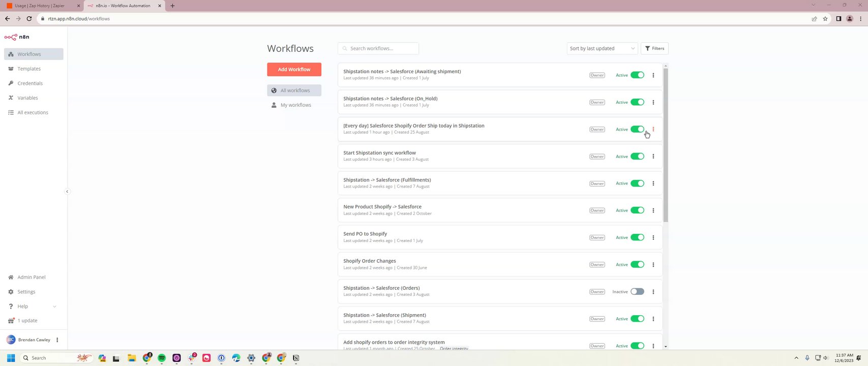Open browser three-dot menu
Screen dimensions: 868x366
click(860, 19)
